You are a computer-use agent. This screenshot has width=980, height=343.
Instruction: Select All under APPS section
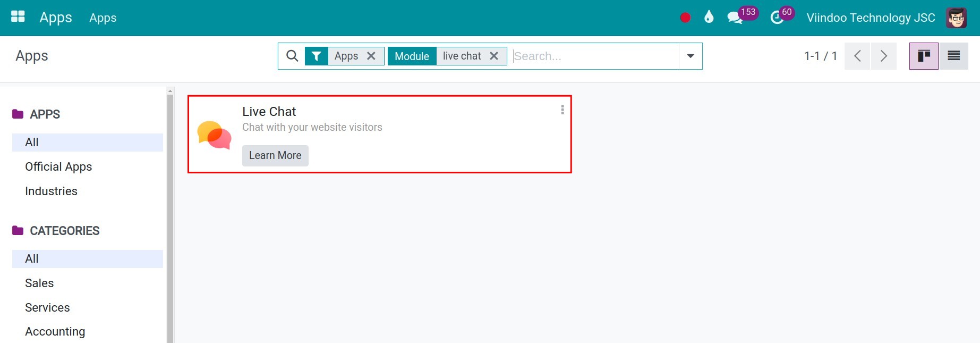[x=88, y=143]
